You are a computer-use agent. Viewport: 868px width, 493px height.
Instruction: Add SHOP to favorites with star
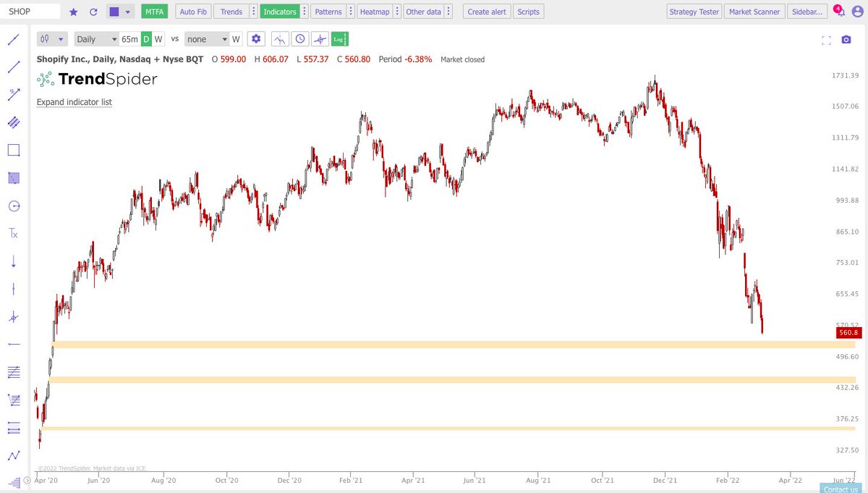click(73, 12)
